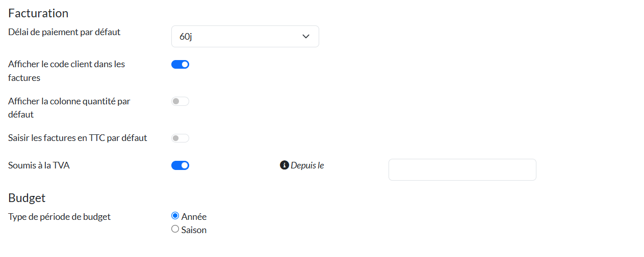The height and width of the screenshot is (257, 644).
Task: Enable the TTC invoice entry toggle
Action: [180, 138]
